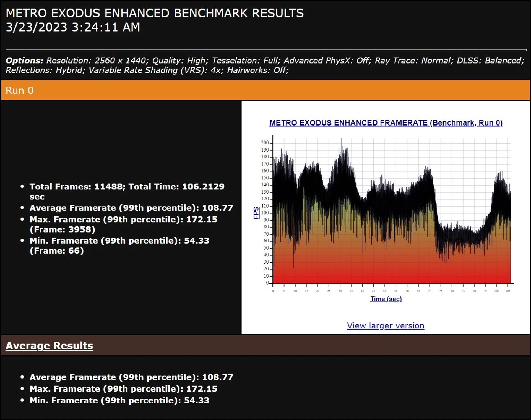Image resolution: width=531 pixels, height=420 pixels.
Task: Click Average Results 'Max. Framerate' 172.15 line
Action: pos(123,389)
